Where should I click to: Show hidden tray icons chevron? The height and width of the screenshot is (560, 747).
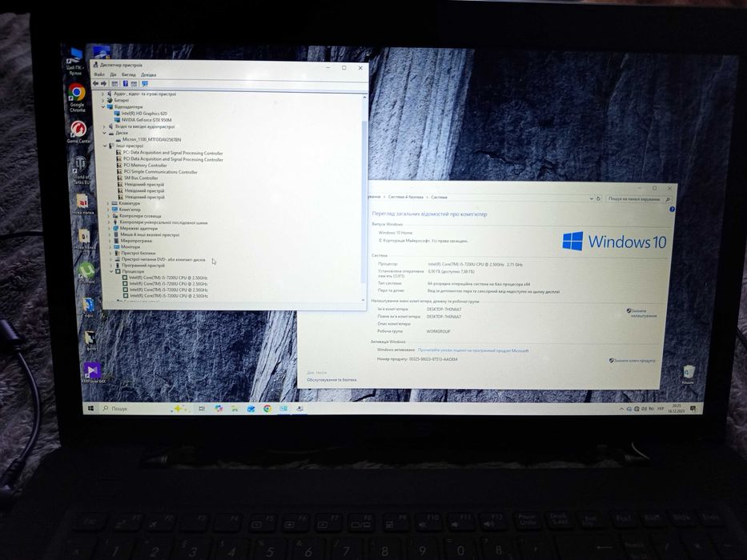(621, 409)
